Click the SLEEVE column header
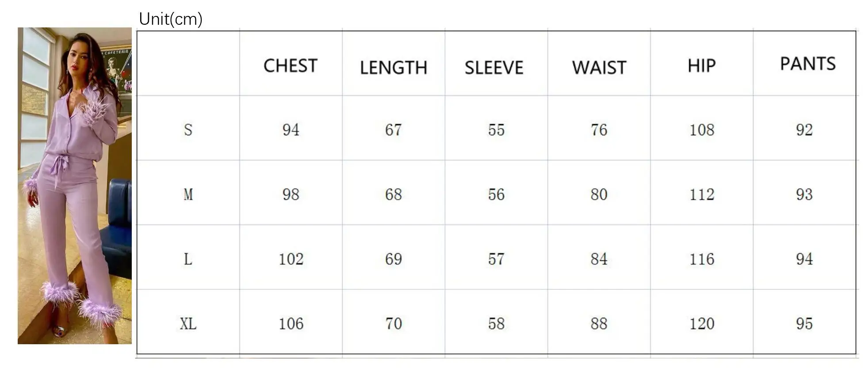Viewport: 868px width, 369px height. (494, 68)
